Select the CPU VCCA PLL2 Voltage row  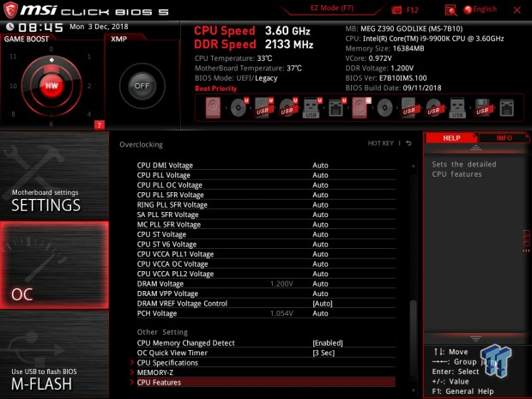[266, 274]
